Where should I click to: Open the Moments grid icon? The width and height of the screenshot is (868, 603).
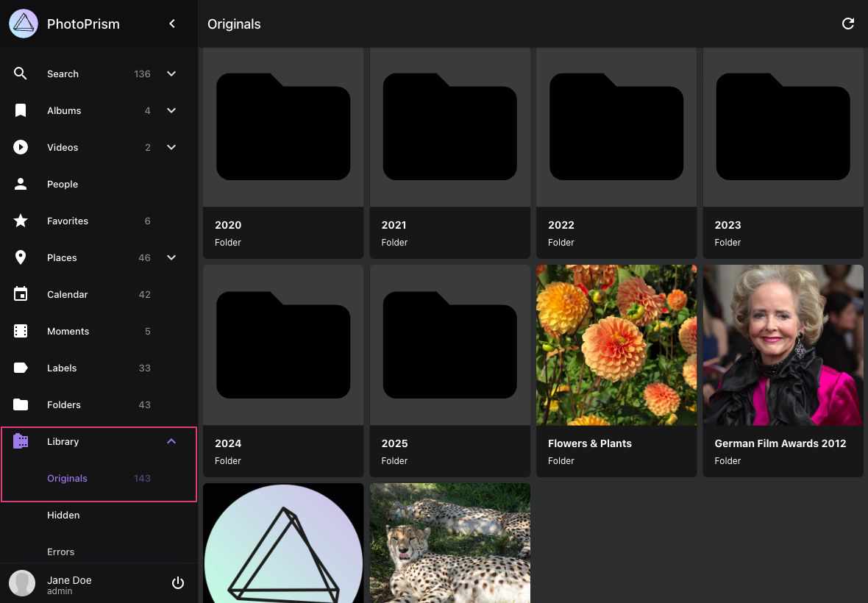[21, 331]
